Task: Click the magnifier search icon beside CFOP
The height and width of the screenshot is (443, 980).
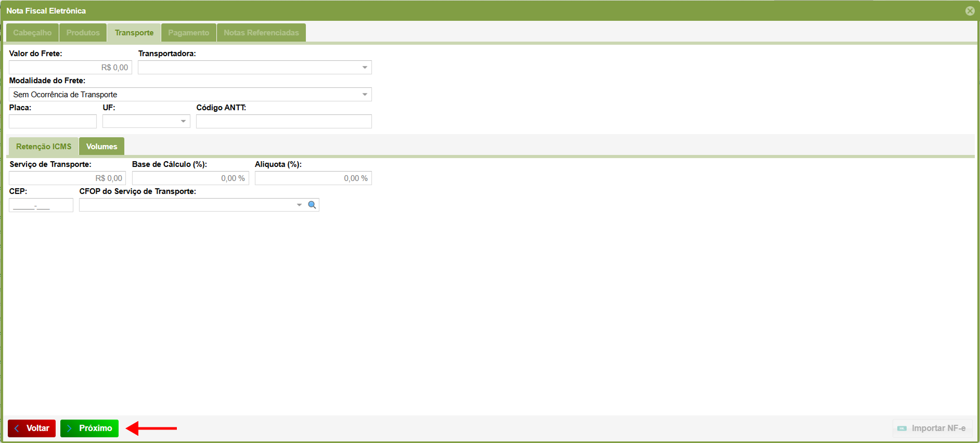Action: coord(312,205)
